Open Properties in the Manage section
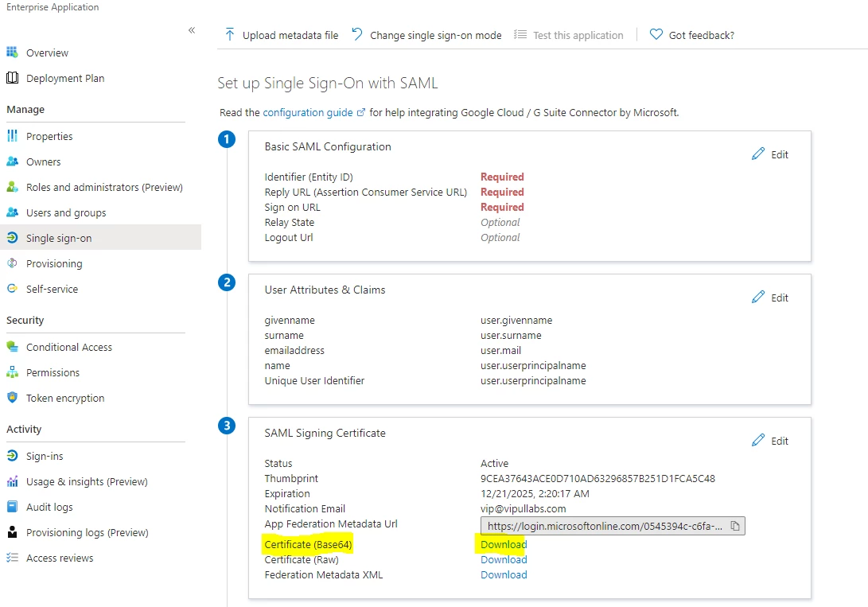The width and height of the screenshot is (868, 607). [x=49, y=136]
